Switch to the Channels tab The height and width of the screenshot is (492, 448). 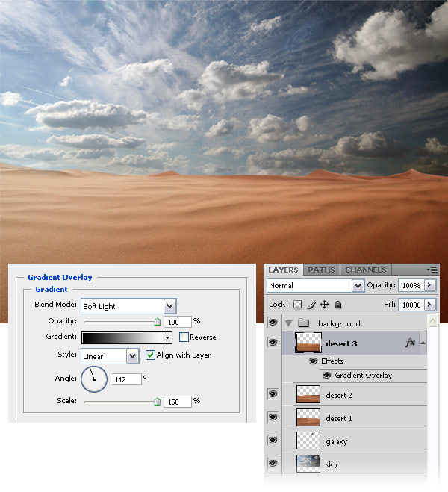[x=366, y=270]
